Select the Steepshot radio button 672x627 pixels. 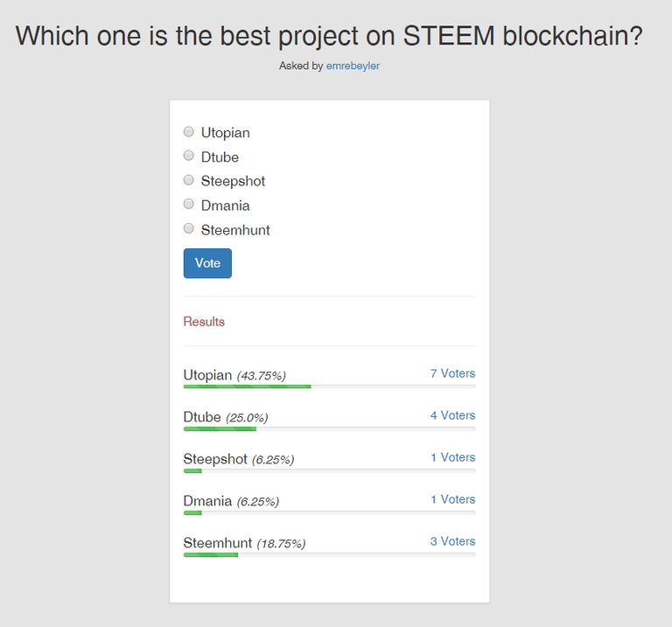189,180
